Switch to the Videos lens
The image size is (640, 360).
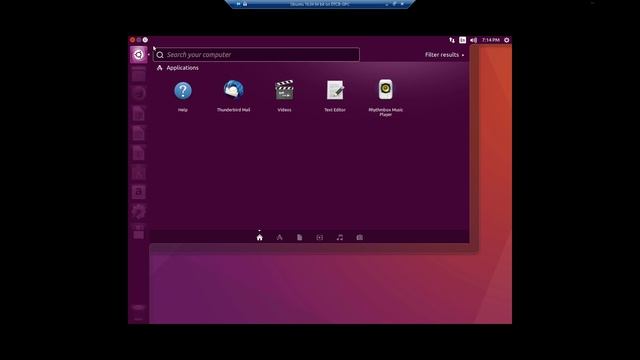[320, 237]
